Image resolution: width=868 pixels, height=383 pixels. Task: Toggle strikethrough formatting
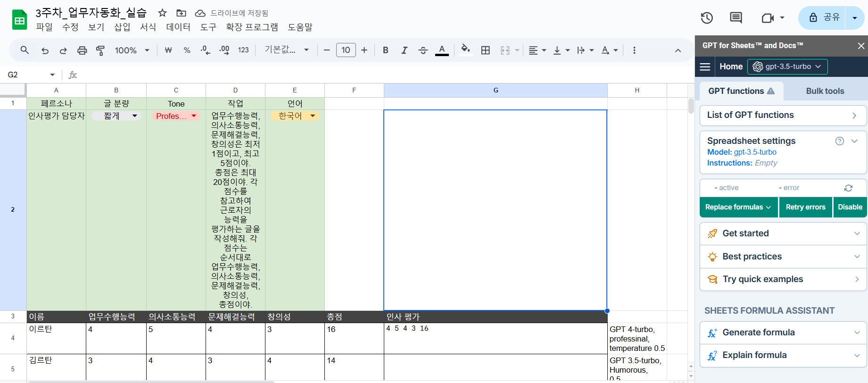423,50
